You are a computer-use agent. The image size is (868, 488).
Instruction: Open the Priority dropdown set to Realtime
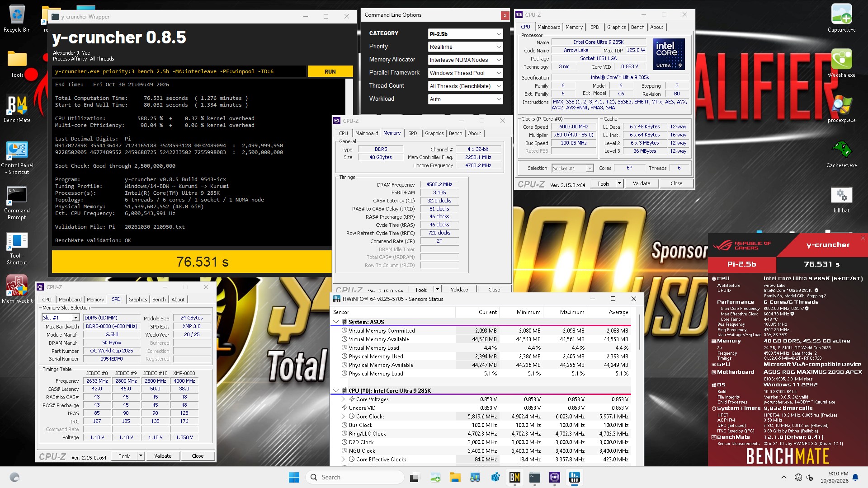click(465, 47)
